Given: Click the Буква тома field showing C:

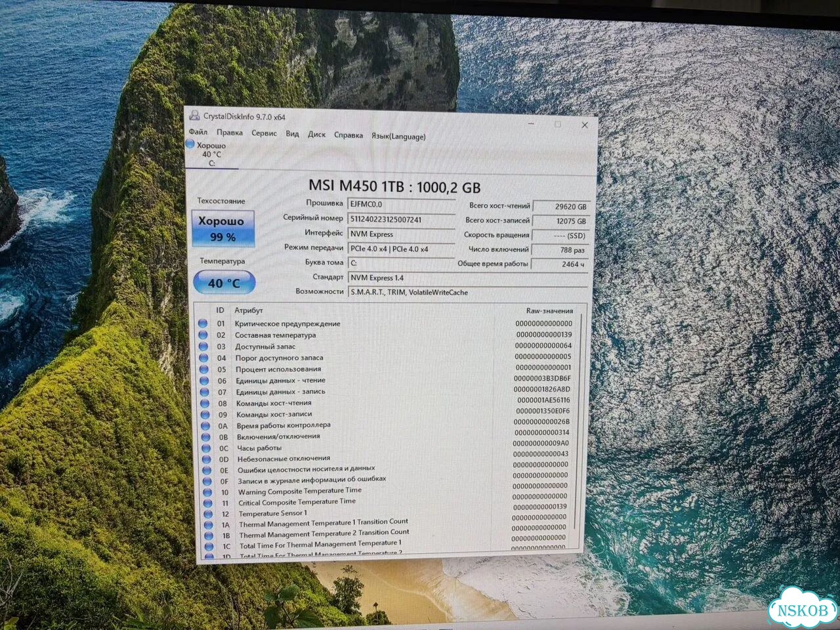Looking at the screenshot, I should point(400,263).
